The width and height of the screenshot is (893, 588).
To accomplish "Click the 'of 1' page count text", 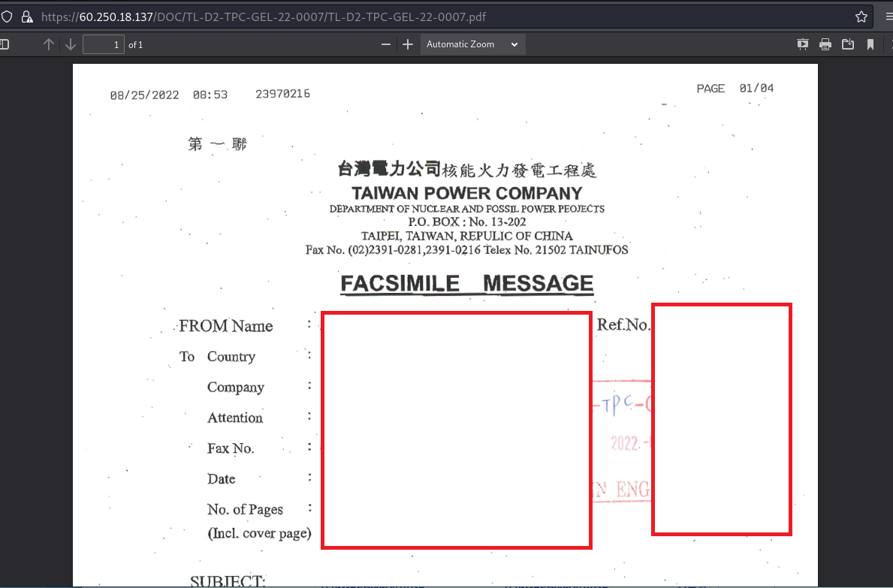I will pyautogui.click(x=135, y=45).
